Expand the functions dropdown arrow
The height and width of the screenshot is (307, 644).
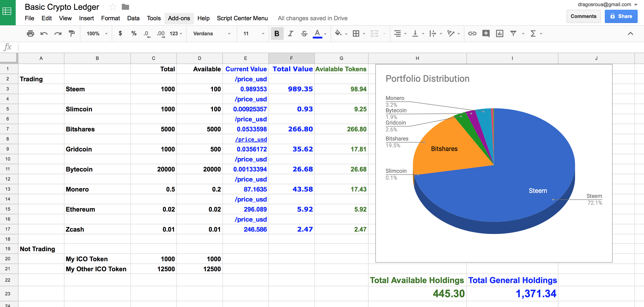pos(541,34)
